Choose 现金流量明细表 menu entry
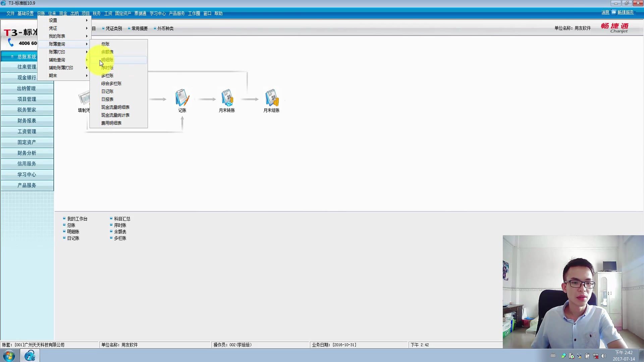 pos(115,107)
